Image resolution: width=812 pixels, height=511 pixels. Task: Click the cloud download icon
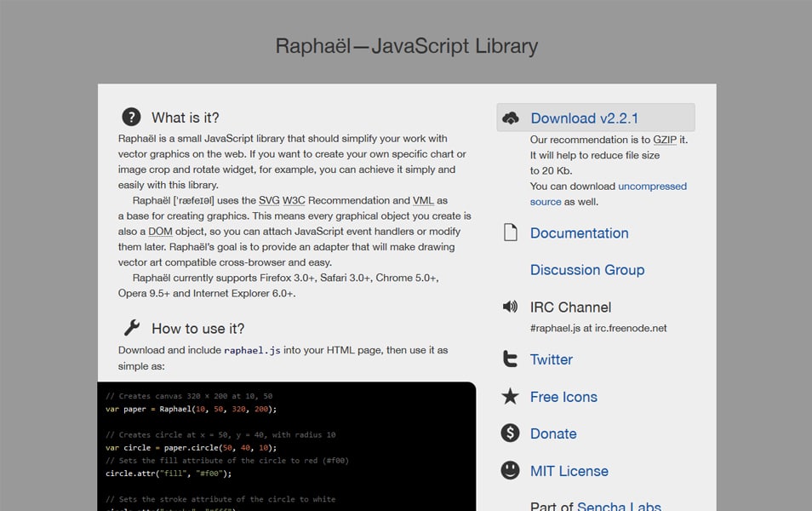(510, 118)
